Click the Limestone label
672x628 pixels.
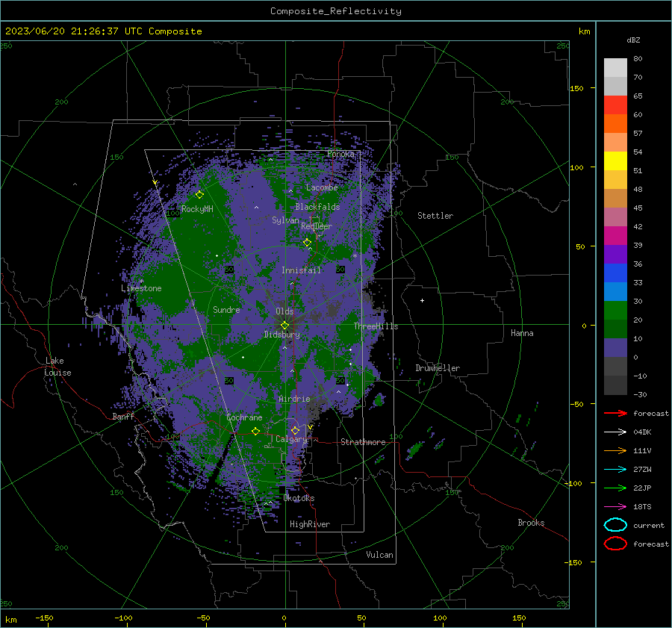coord(141,288)
